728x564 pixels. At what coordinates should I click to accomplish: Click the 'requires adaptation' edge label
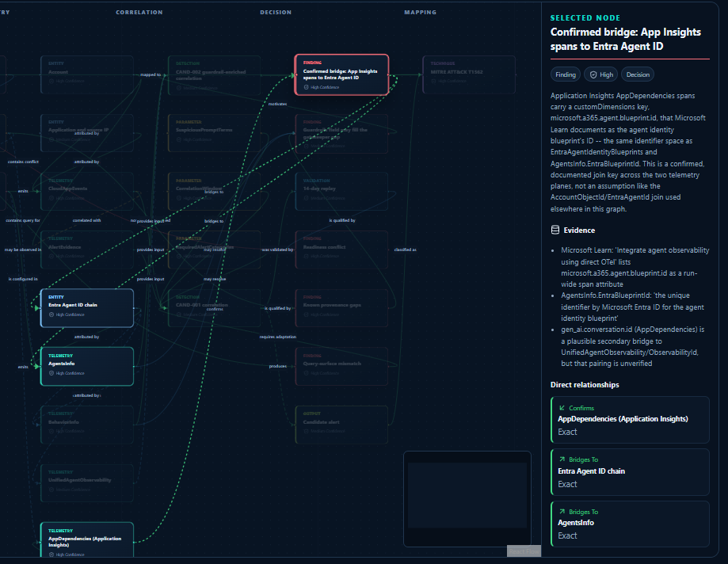[277, 337]
